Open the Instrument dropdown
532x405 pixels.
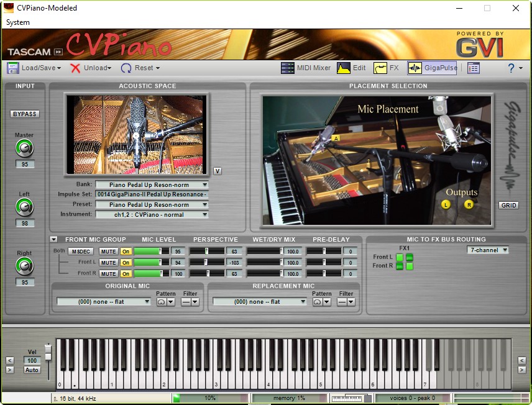[152, 214]
